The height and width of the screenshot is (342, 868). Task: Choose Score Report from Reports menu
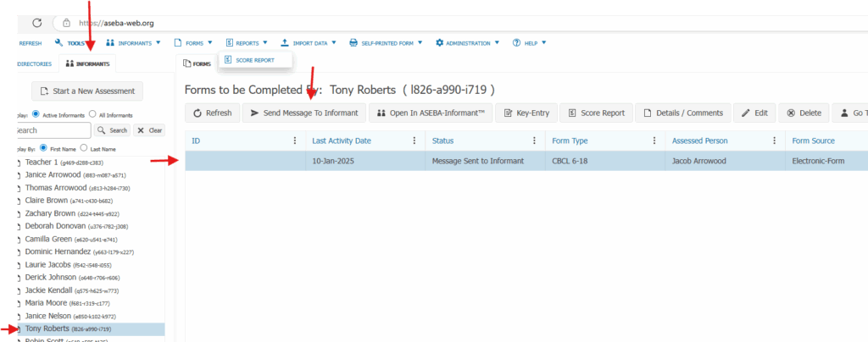point(255,59)
